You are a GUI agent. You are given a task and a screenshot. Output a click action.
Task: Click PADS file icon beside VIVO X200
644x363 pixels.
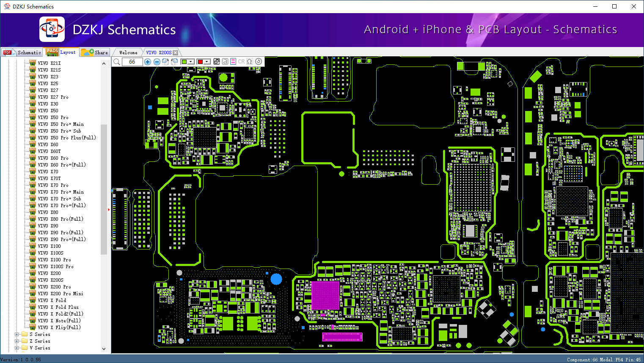pyautogui.click(x=33, y=273)
